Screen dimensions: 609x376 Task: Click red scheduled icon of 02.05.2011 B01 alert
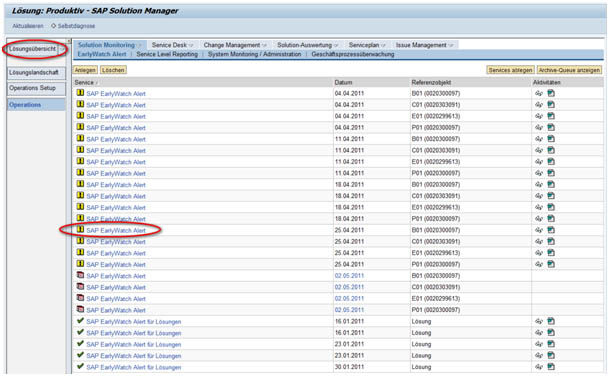pos(80,275)
